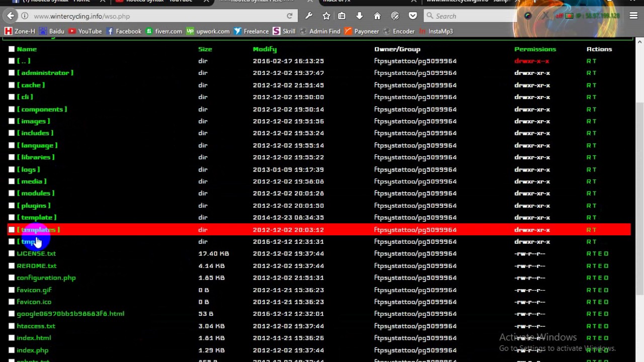Click the browser Search box
Image resolution: width=644 pixels, height=362 pixels.
point(470,16)
